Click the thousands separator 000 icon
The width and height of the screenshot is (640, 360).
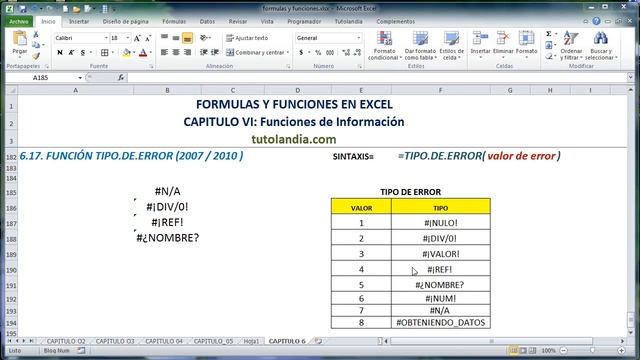tap(330, 53)
